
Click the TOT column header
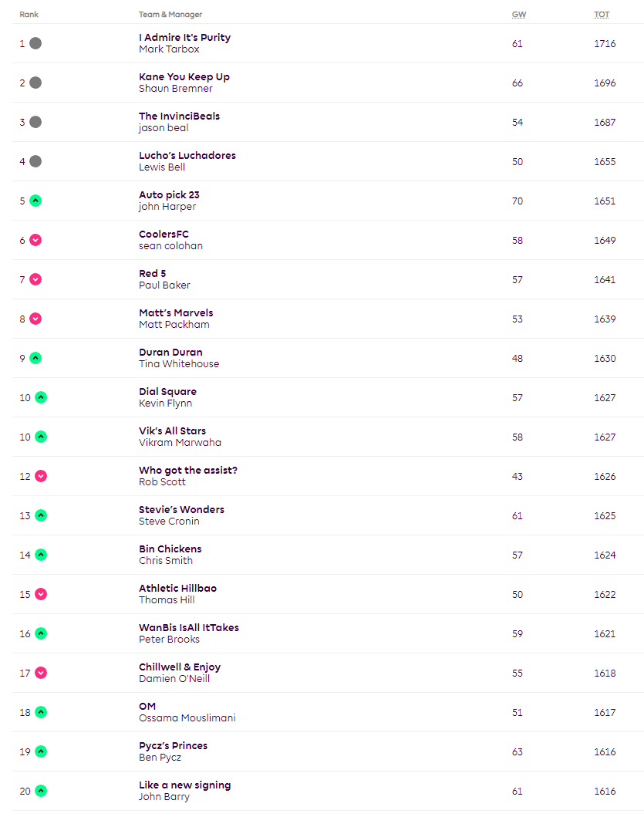point(602,15)
